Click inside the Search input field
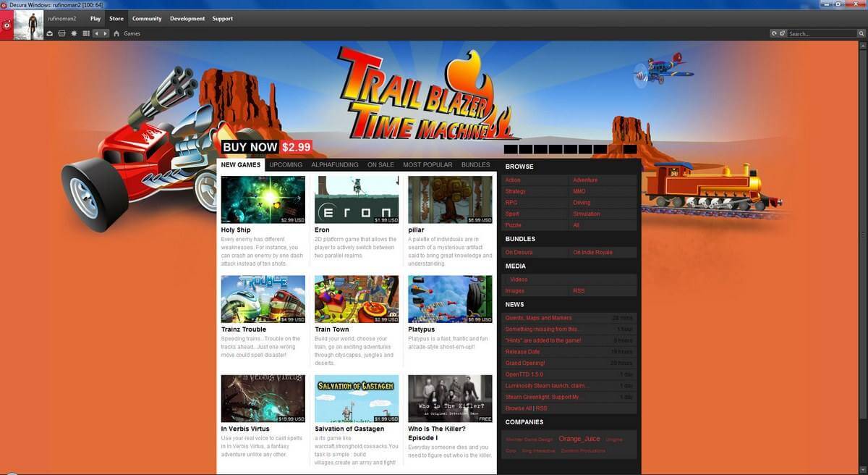 point(821,33)
